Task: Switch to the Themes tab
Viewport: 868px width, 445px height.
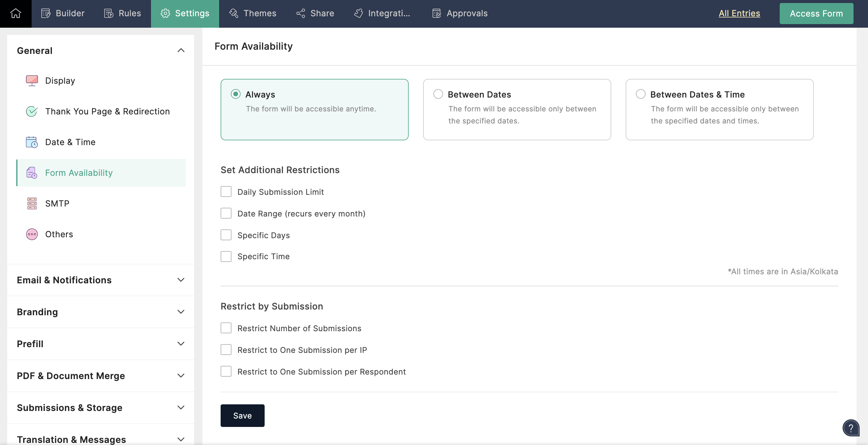Action: 253,14
